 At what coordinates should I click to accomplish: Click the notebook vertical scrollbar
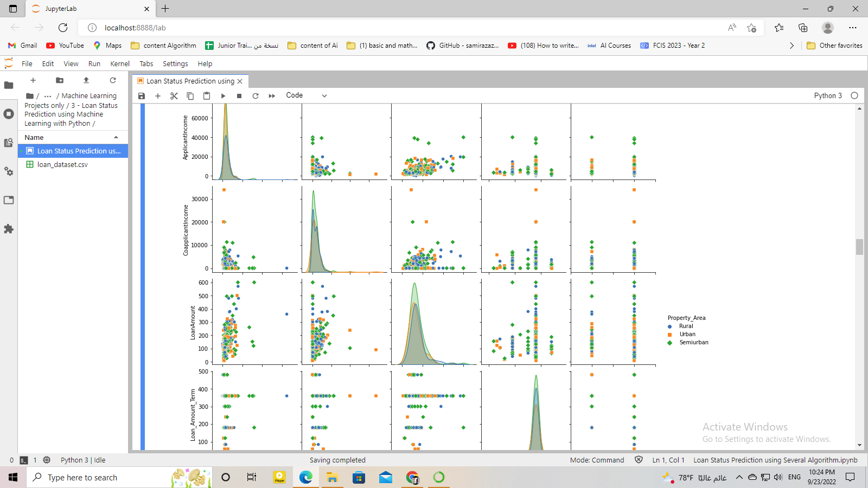[859, 247]
